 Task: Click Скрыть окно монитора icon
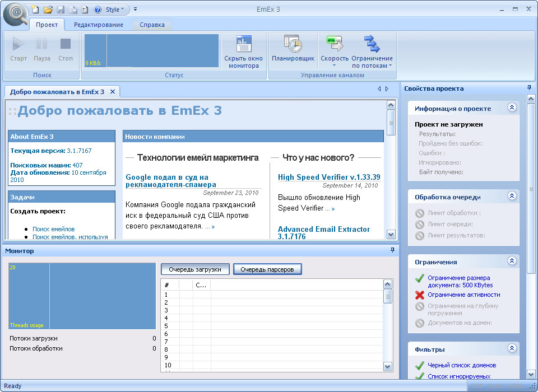[x=244, y=52]
